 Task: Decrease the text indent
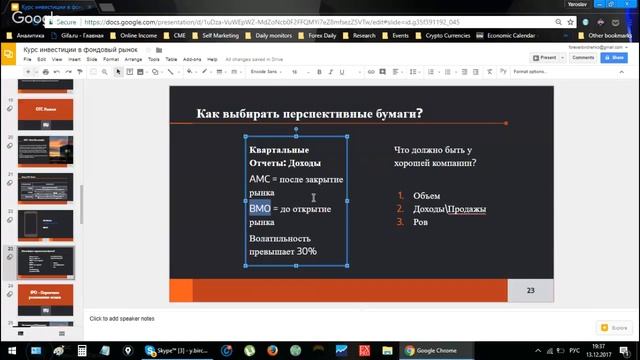pyautogui.click(x=464, y=72)
